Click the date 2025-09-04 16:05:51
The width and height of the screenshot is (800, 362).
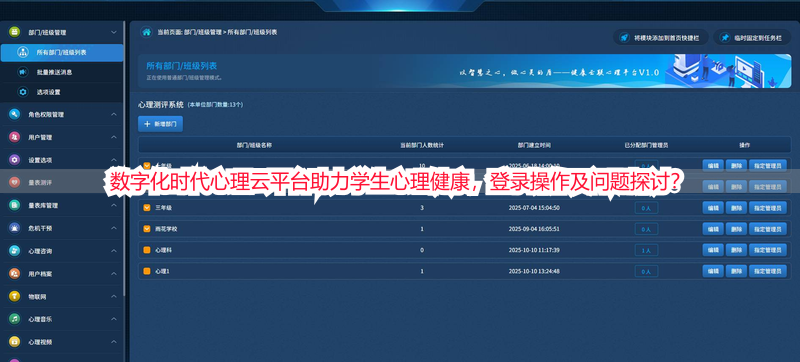[x=534, y=229]
